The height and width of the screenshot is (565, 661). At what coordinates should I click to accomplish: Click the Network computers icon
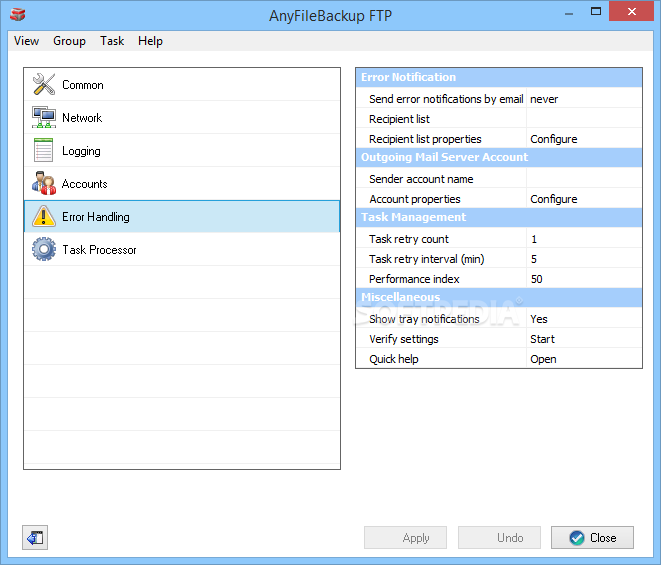coord(44,117)
